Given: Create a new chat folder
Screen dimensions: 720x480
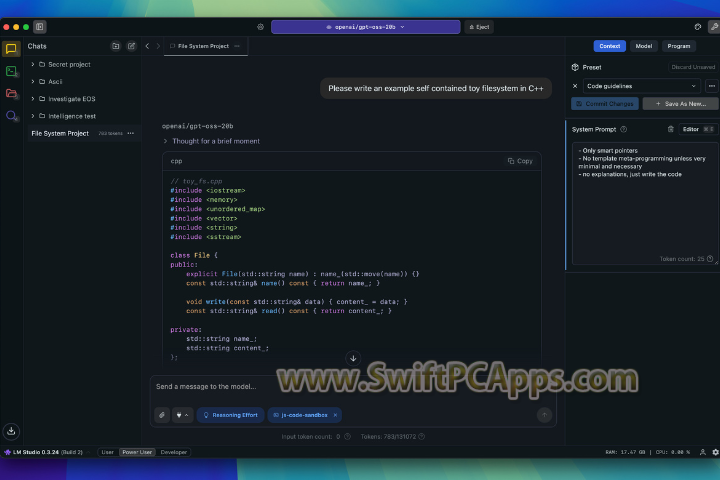Looking at the screenshot, I should tap(116, 46).
